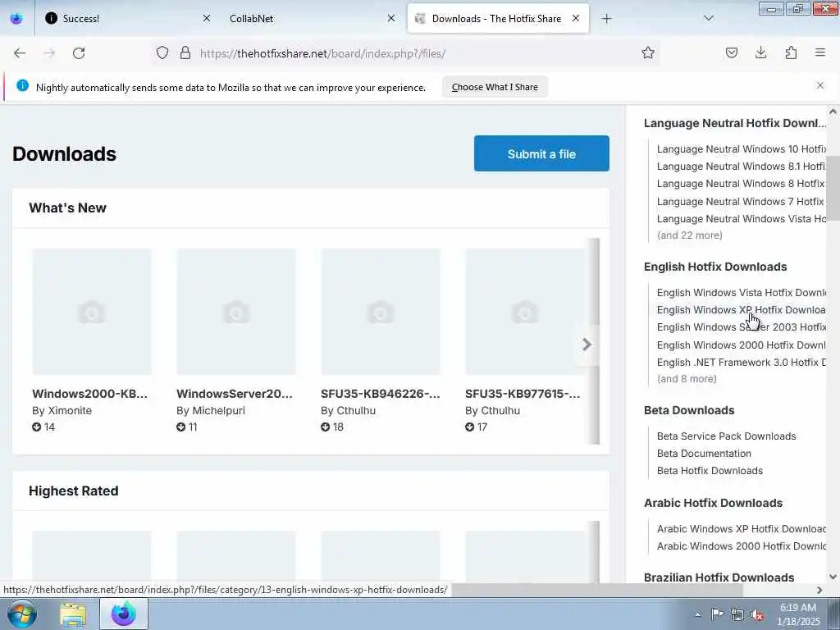Open Language Neutral Windows Vista Hotfix link
The image size is (840, 630).
click(741, 218)
